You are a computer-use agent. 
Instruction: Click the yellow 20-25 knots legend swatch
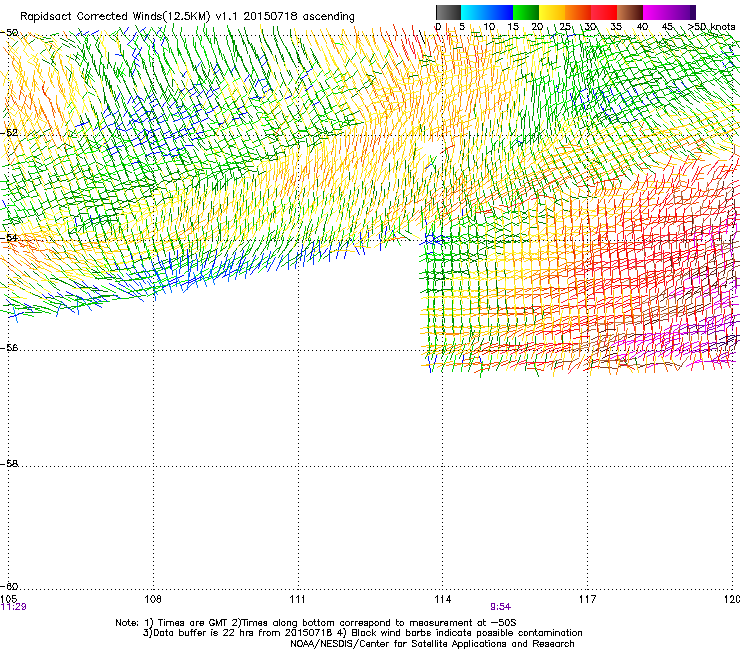click(x=552, y=12)
